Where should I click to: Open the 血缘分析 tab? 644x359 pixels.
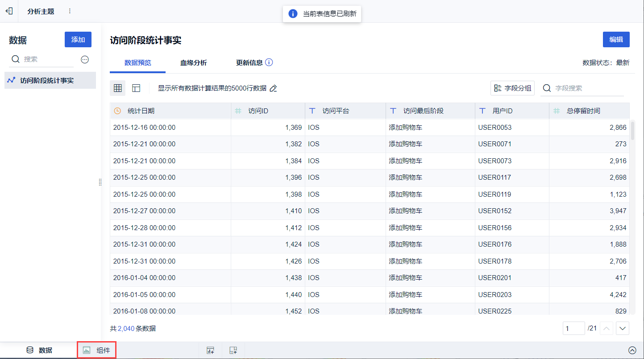click(x=193, y=63)
